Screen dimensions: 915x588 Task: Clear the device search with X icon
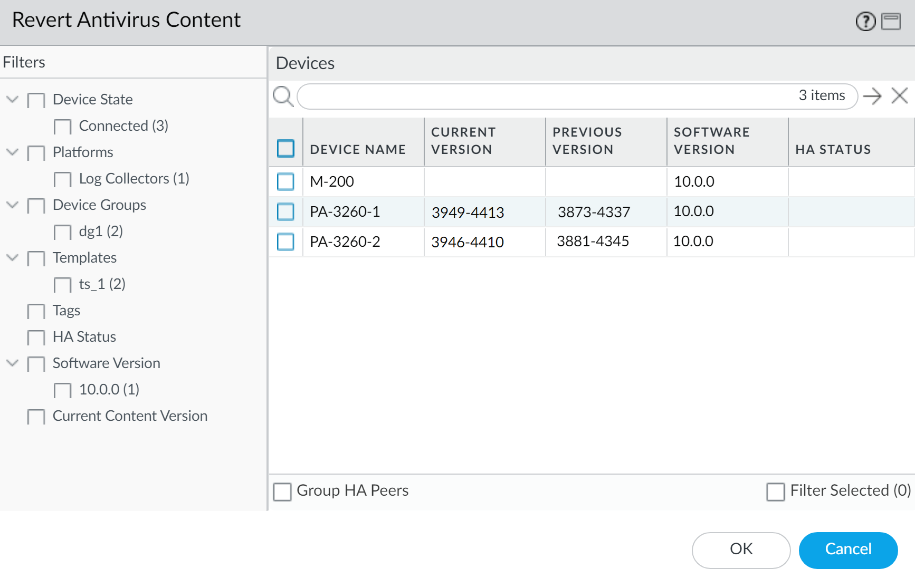pos(900,96)
